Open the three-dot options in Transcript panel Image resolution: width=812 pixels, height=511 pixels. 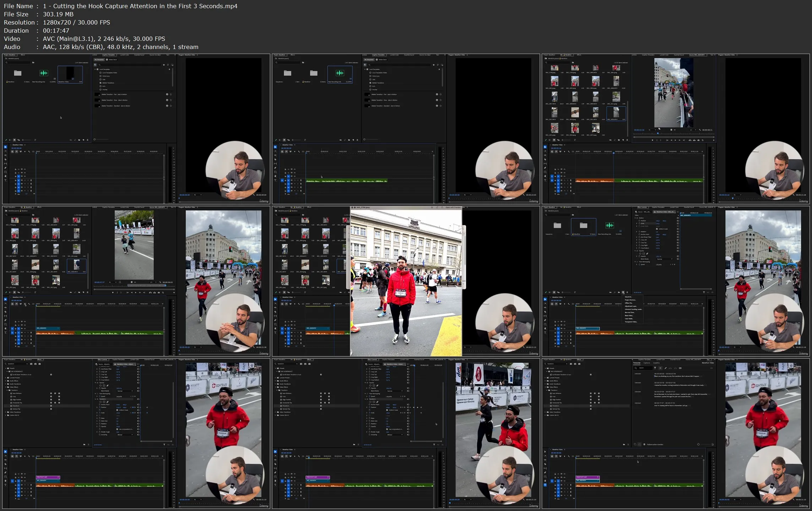coord(712,368)
